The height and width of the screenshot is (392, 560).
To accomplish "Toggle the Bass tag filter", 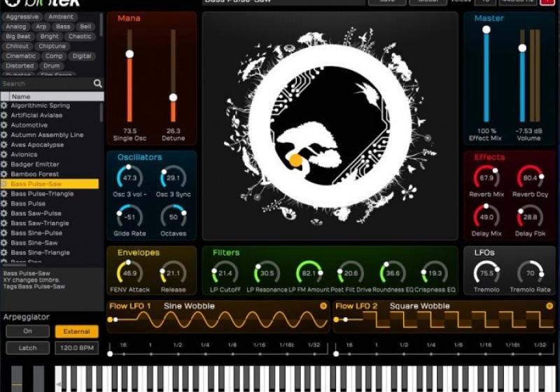I will click(x=63, y=27).
